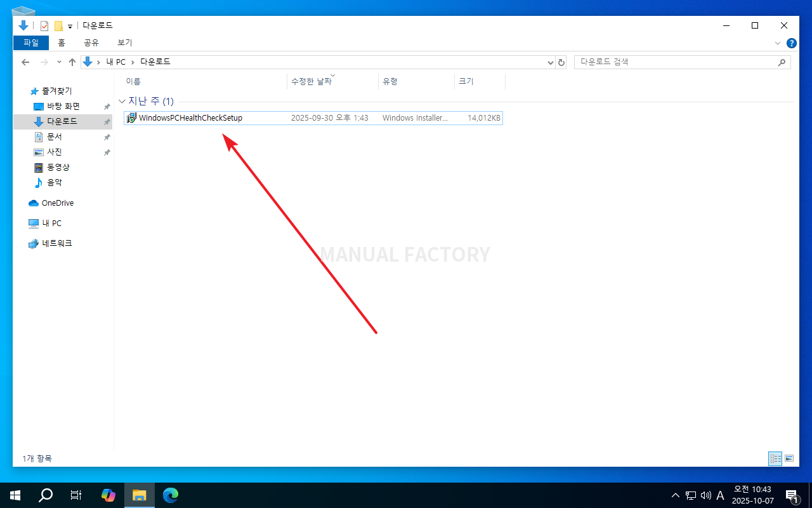
Task: Click the Back navigation arrow
Action: click(x=25, y=62)
